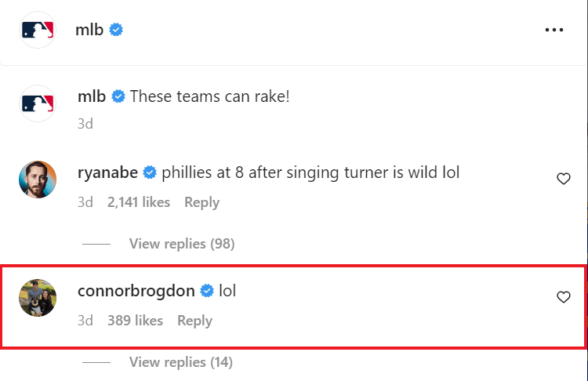Expand View replies (98)

181,244
